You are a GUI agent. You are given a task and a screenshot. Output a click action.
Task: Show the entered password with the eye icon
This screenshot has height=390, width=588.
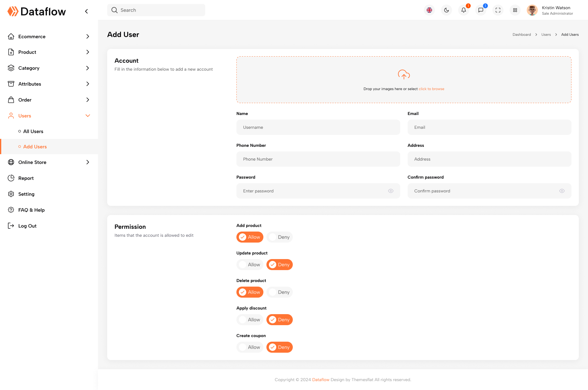point(390,191)
